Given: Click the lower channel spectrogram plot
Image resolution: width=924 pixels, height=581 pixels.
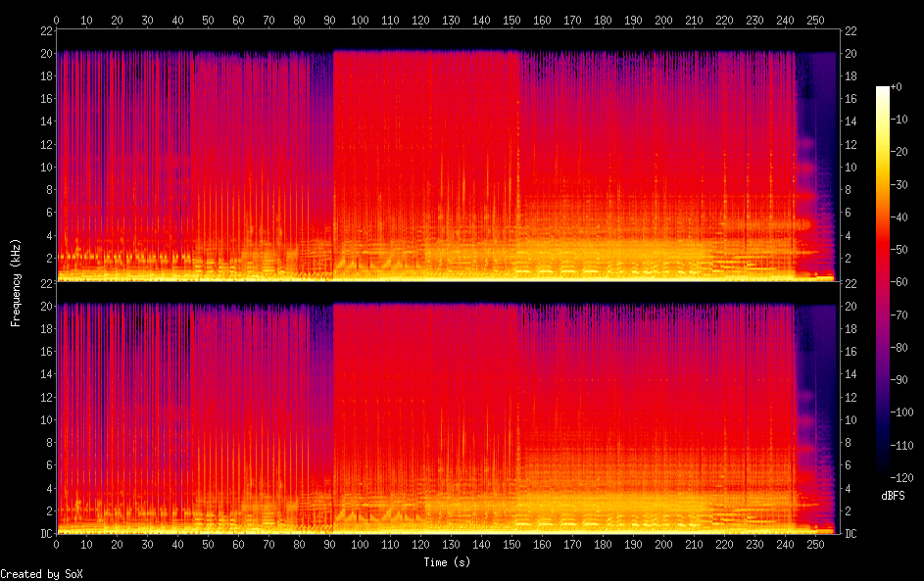Looking at the screenshot, I should [x=448, y=409].
